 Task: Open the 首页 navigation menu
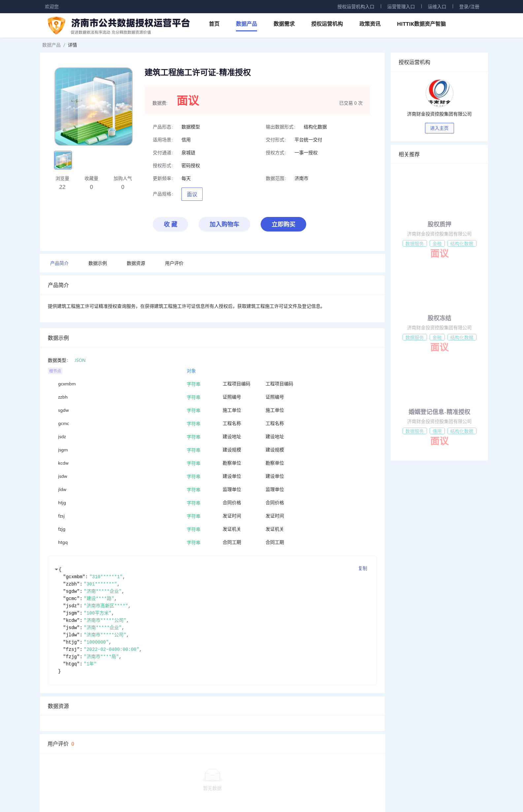point(214,24)
